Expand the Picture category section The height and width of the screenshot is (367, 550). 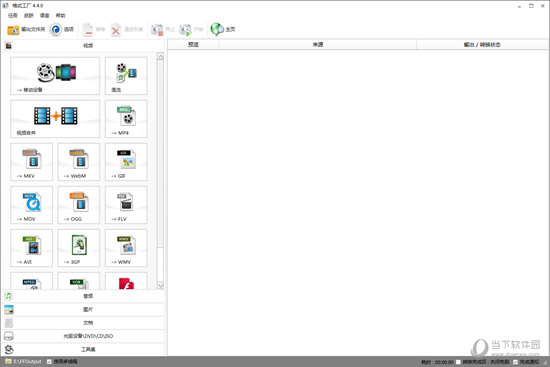[84, 309]
